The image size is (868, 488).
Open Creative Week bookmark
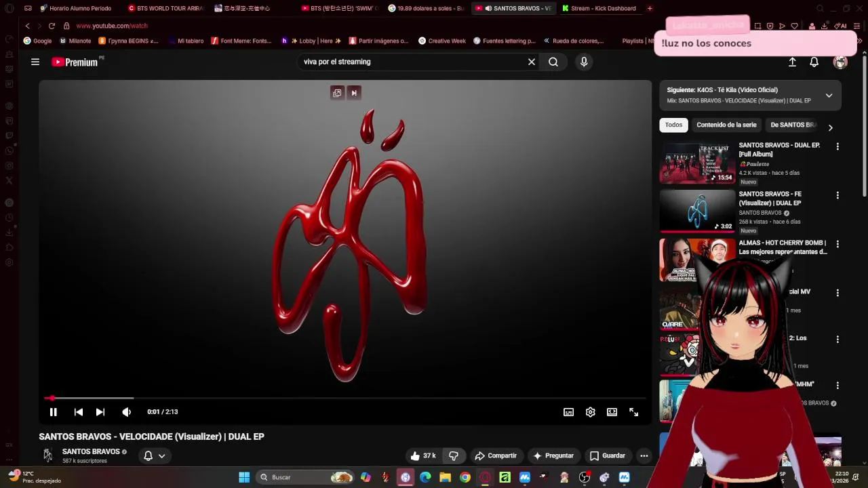click(x=442, y=41)
